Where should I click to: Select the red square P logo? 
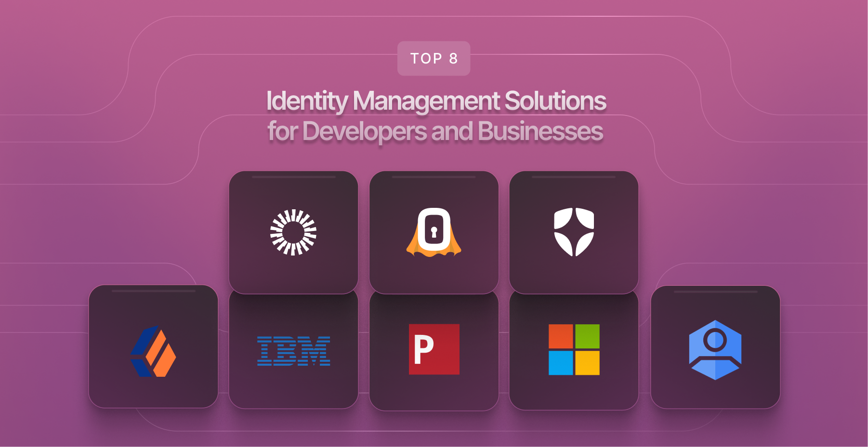coord(434,349)
